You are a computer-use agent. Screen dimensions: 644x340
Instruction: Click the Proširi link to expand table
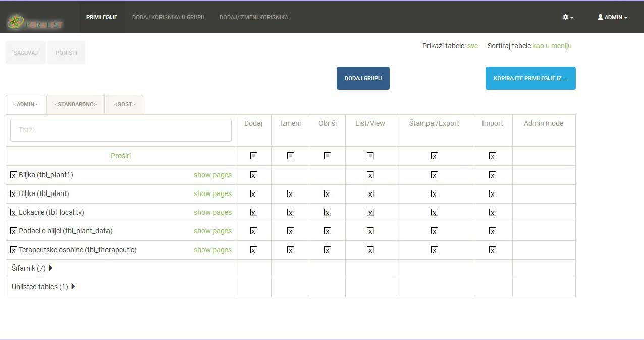(121, 156)
